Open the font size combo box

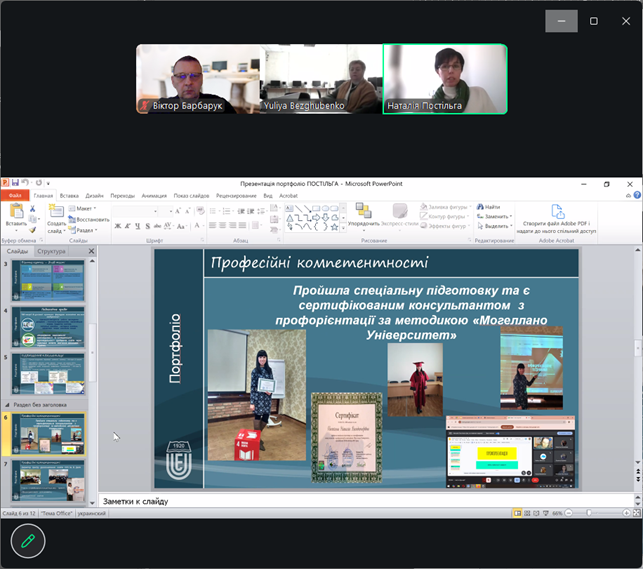tap(166, 211)
